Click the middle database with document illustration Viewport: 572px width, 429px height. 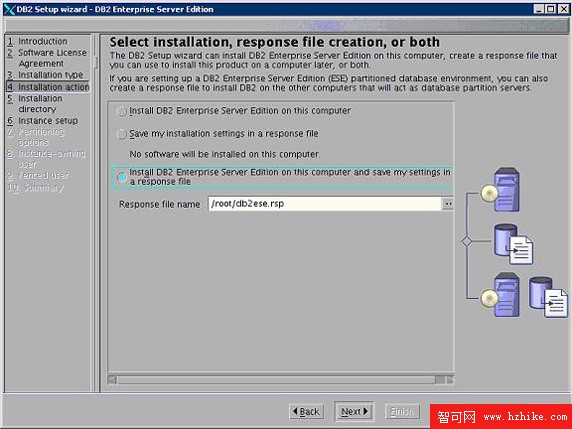(513, 244)
